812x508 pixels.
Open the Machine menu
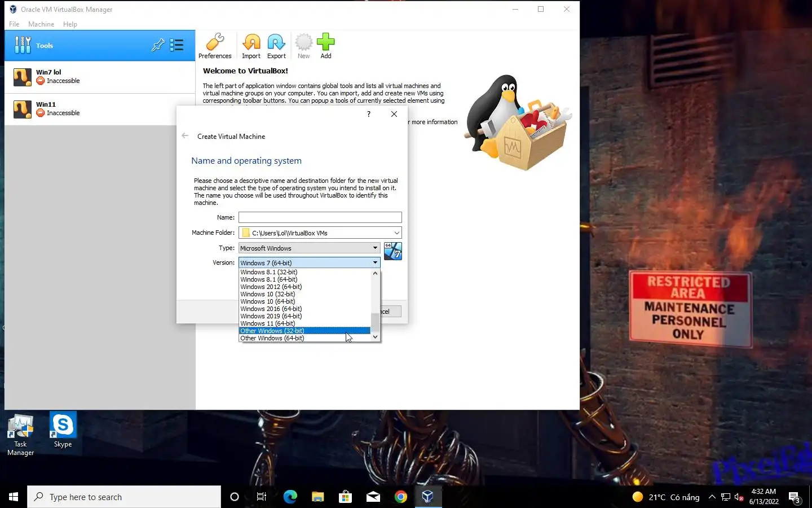click(x=41, y=24)
